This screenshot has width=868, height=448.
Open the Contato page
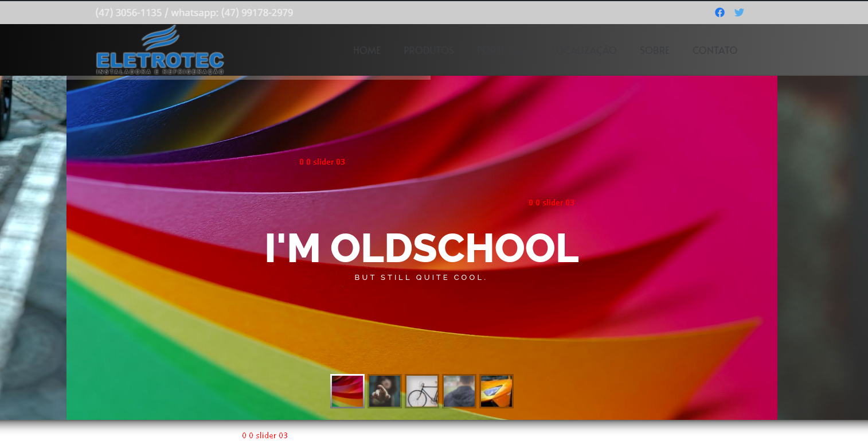point(714,50)
